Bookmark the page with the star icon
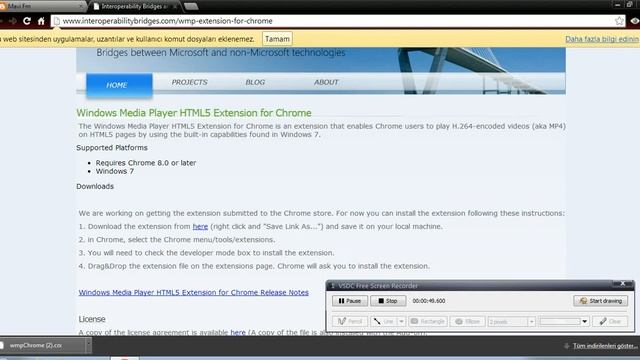The width and height of the screenshot is (640, 360). (x=619, y=21)
